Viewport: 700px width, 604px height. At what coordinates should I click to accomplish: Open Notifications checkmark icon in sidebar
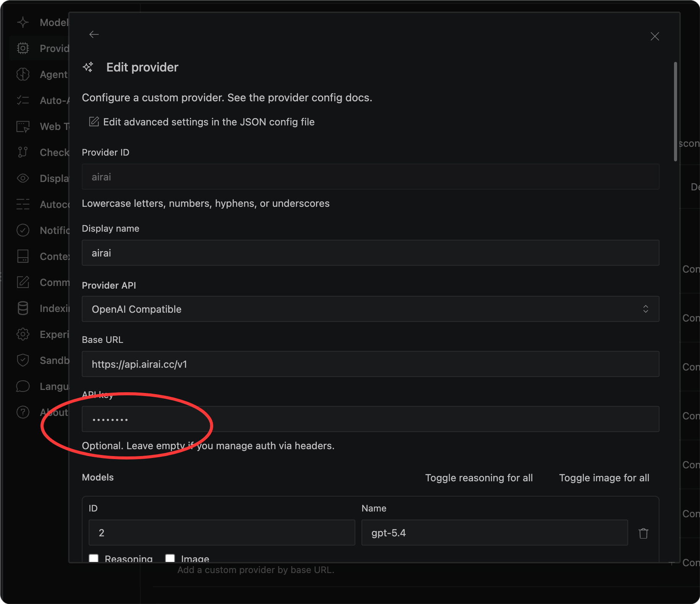click(23, 230)
